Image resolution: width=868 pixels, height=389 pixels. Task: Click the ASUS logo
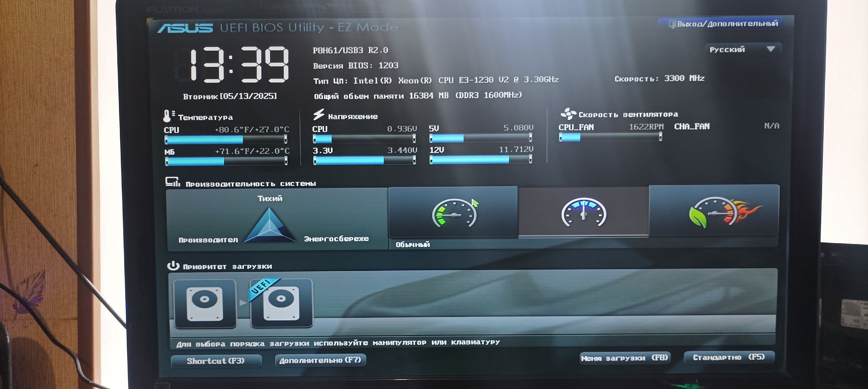[185, 28]
